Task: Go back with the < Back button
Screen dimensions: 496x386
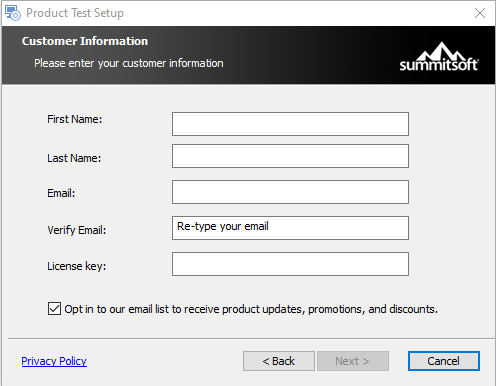Action: (279, 361)
